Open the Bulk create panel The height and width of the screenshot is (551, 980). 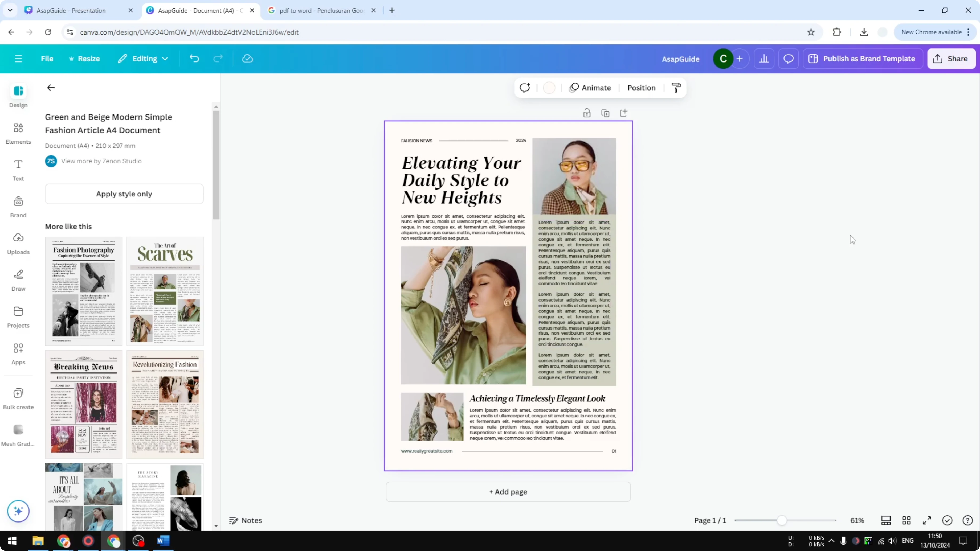pos(18,398)
